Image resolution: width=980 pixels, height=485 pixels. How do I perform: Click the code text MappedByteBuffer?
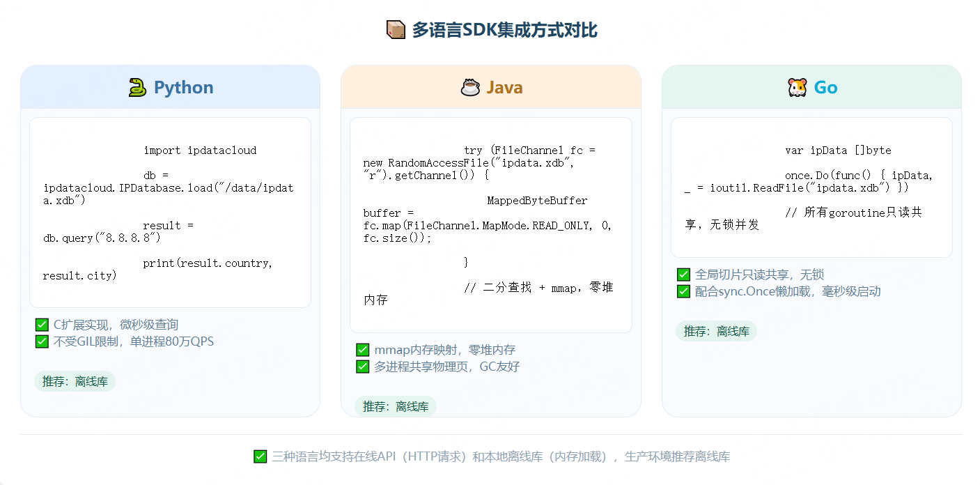coord(537,201)
